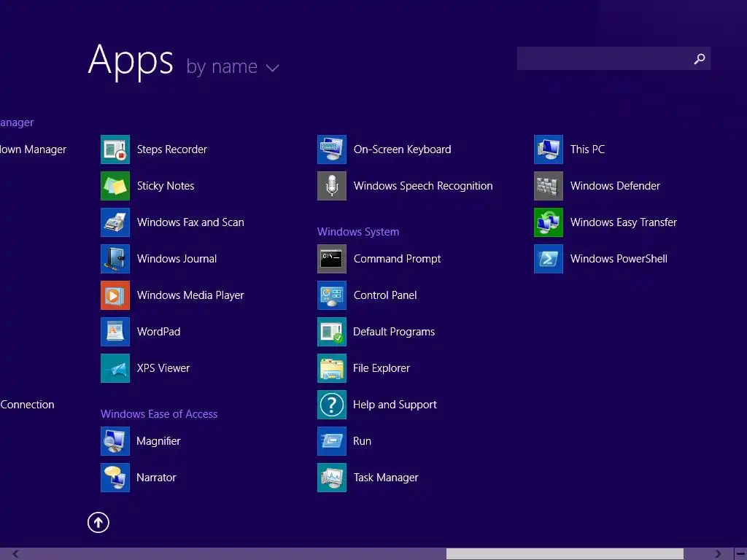Click the 'WordPad' label
747x560 pixels.
158,332
